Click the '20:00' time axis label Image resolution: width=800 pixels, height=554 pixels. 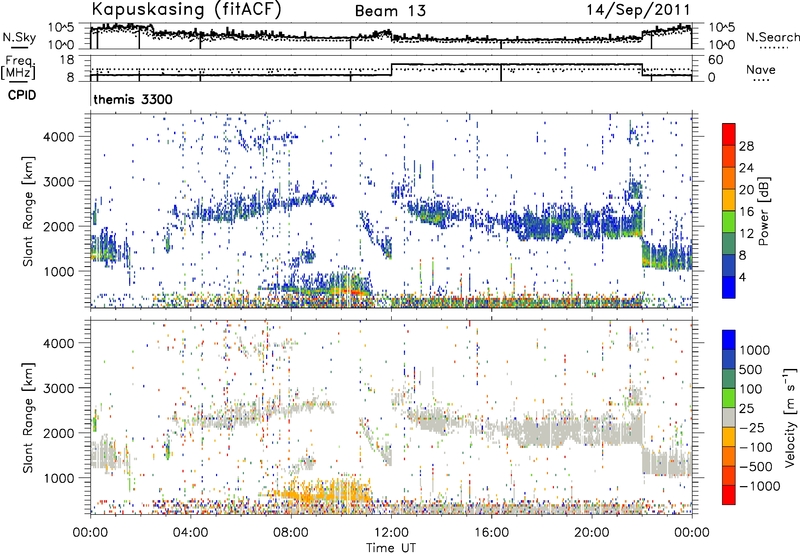(x=592, y=533)
